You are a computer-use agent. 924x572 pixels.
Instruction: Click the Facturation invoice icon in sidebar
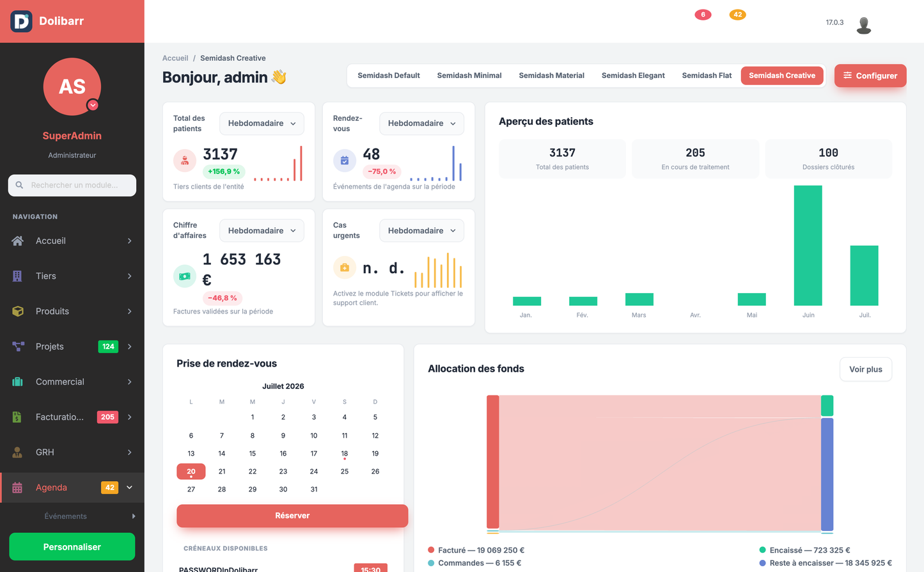click(x=17, y=417)
